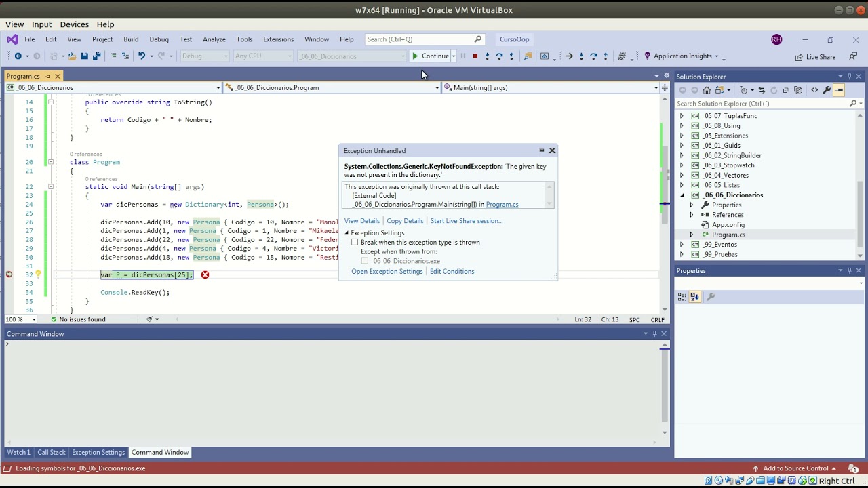
Task: Expand the _99_Eventos project node
Action: click(x=682, y=245)
